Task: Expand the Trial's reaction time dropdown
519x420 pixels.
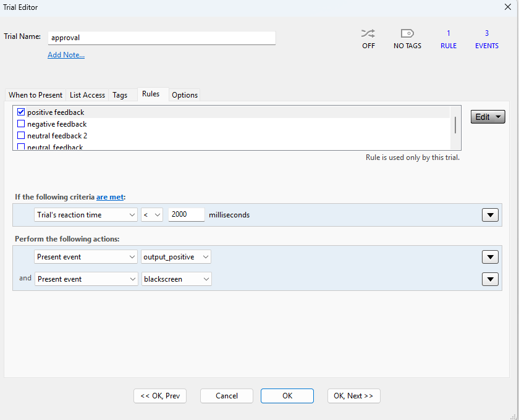Action: [x=86, y=215]
